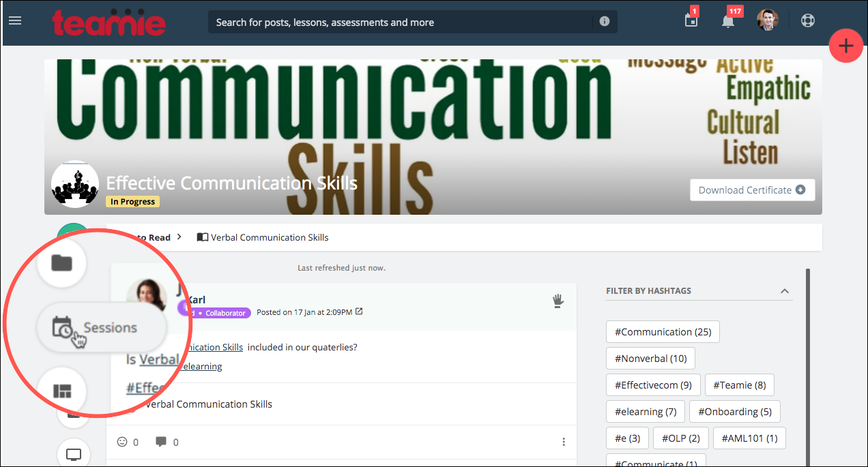The image size is (868, 467).
Task: Click the Effective Communication Skills title
Action: [x=232, y=183]
